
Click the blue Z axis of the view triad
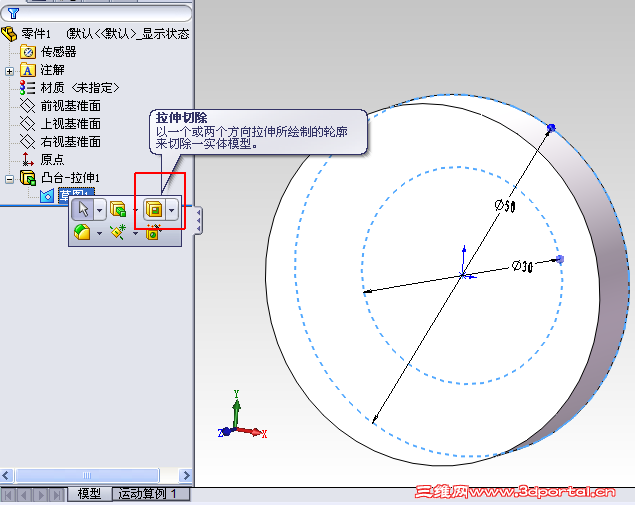pos(224,432)
